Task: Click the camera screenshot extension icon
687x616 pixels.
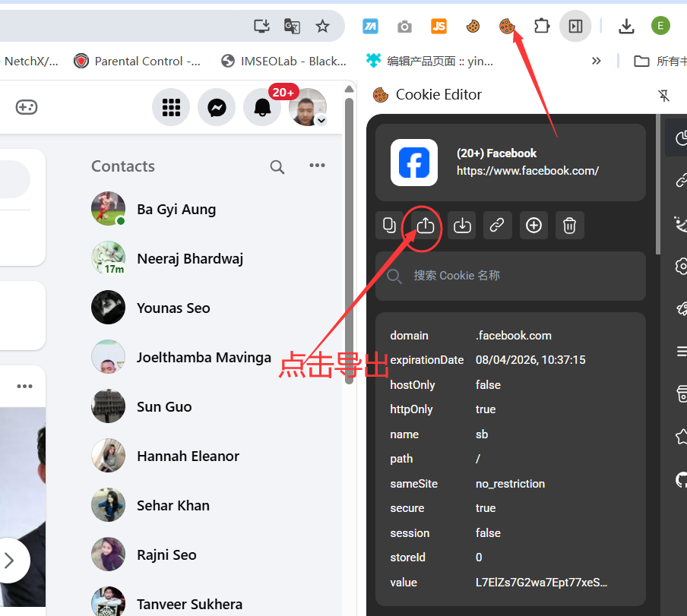Action: pyautogui.click(x=404, y=27)
